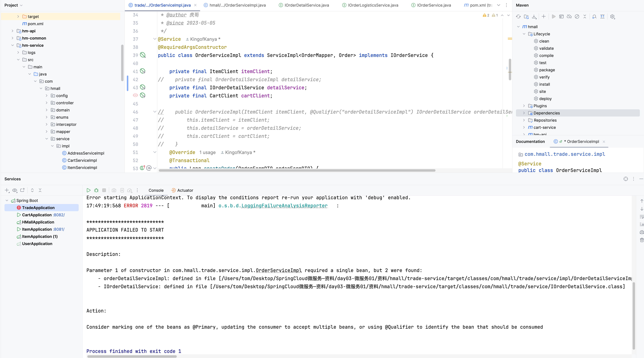Reload all Maven projects
Viewport: 644px width, 358px height.
tap(518, 16)
